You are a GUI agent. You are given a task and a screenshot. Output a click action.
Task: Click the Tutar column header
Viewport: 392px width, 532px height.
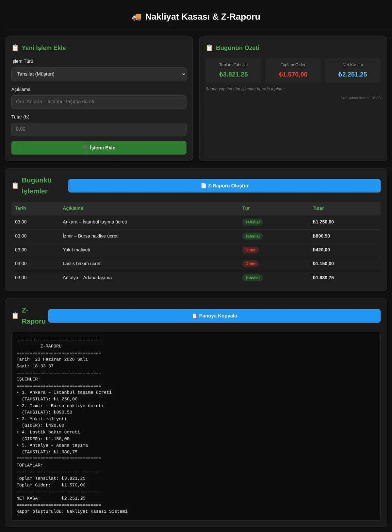(x=318, y=208)
